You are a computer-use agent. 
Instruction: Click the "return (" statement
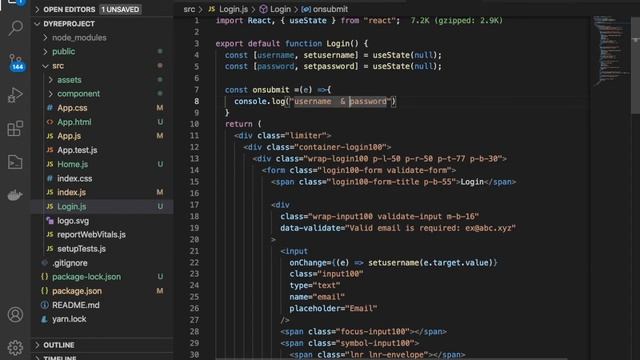tap(243, 124)
